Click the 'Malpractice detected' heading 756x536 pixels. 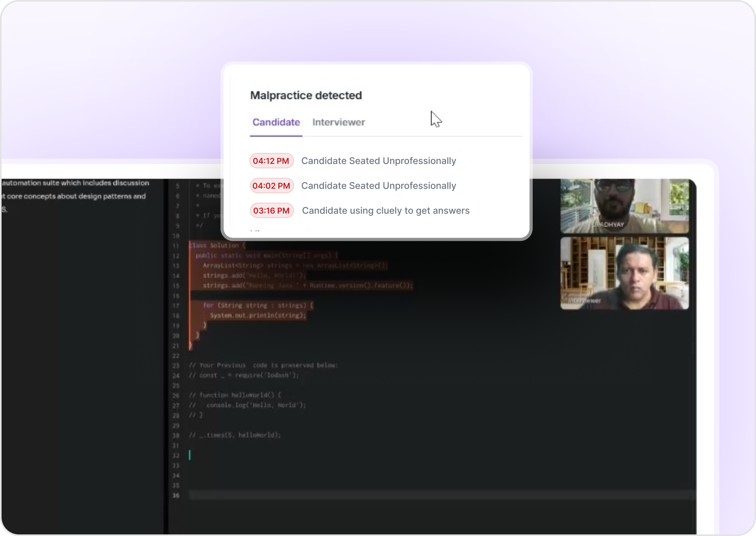[x=306, y=95]
